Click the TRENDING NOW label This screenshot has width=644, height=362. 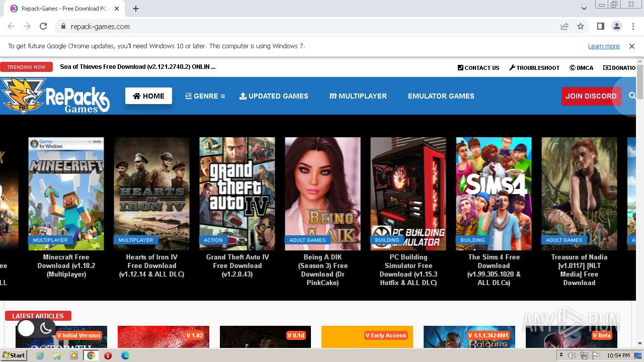click(26, 67)
